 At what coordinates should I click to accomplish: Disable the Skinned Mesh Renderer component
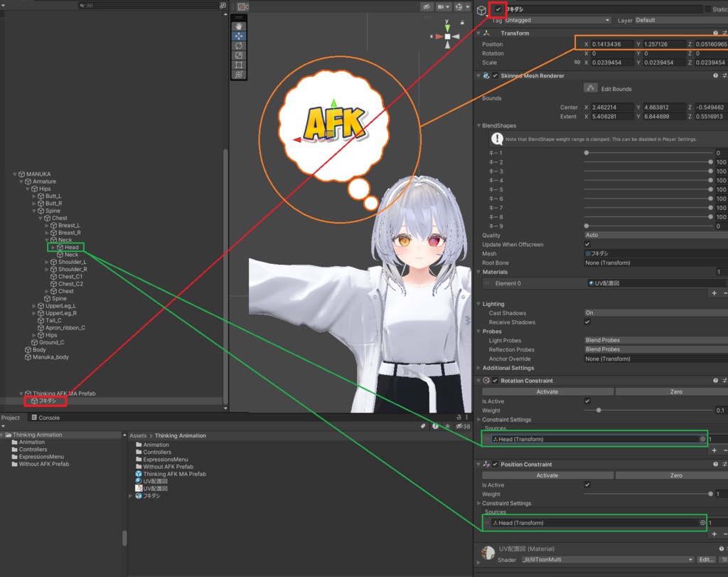[x=496, y=75]
